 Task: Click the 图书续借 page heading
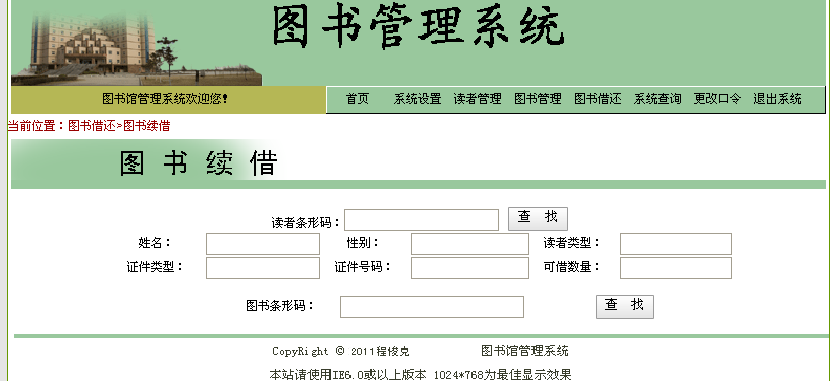199,163
